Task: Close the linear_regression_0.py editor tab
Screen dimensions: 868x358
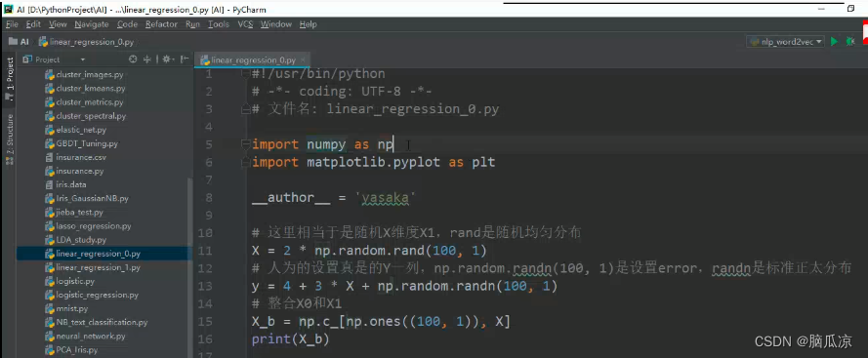Action: tap(304, 60)
